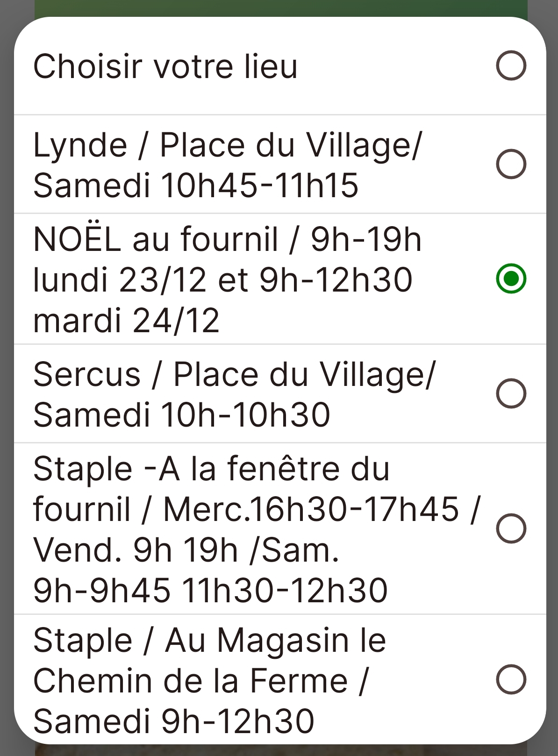Tap the 'lundi 23/12 et 9h-12h30' line

(x=223, y=280)
